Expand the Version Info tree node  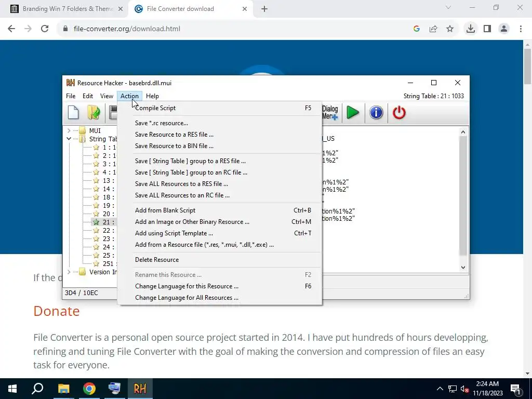coord(69,272)
